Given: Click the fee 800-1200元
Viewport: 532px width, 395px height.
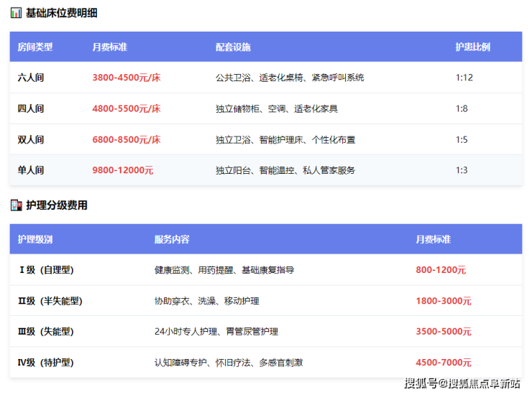Looking at the screenshot, I should [441, 270].
